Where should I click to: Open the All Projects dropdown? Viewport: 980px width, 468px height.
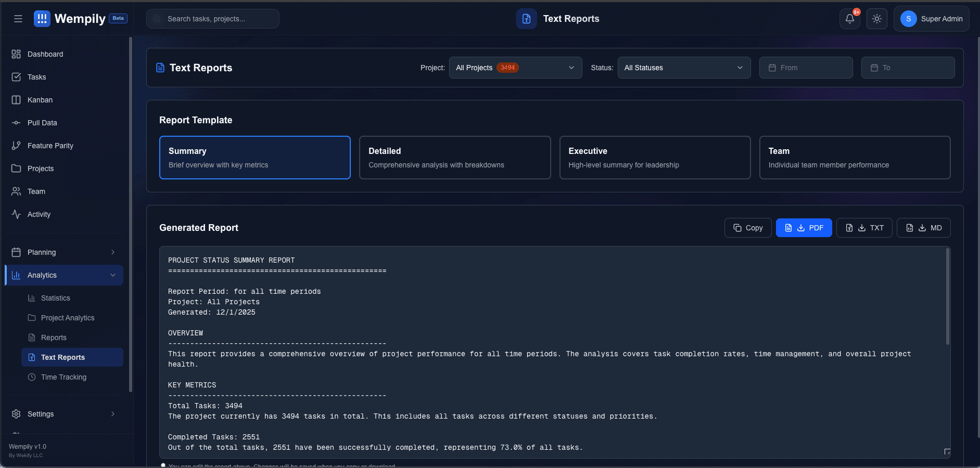[515, 68]
